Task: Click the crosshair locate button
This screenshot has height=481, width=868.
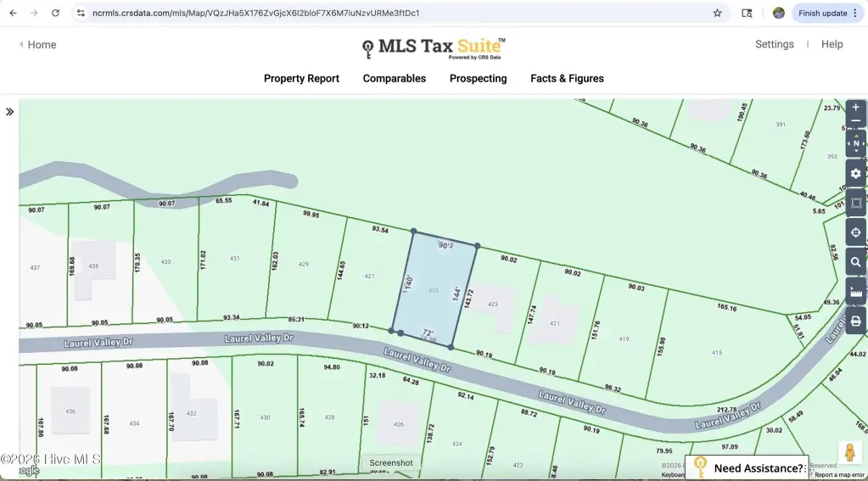Action: click(856, 232)
